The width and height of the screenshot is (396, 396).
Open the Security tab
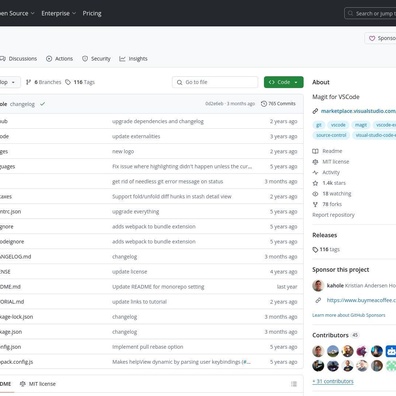tap(96, 59)
